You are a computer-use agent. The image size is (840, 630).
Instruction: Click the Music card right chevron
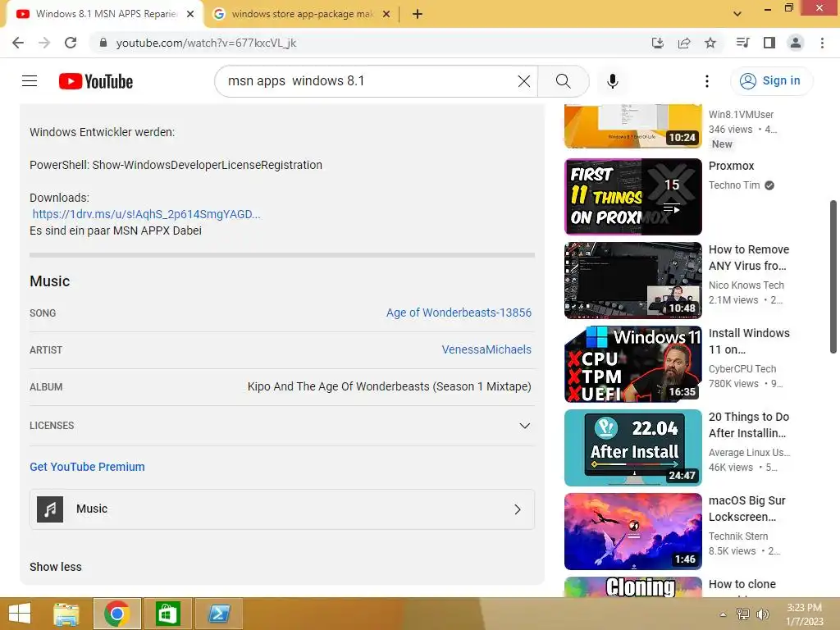[518, 509]
